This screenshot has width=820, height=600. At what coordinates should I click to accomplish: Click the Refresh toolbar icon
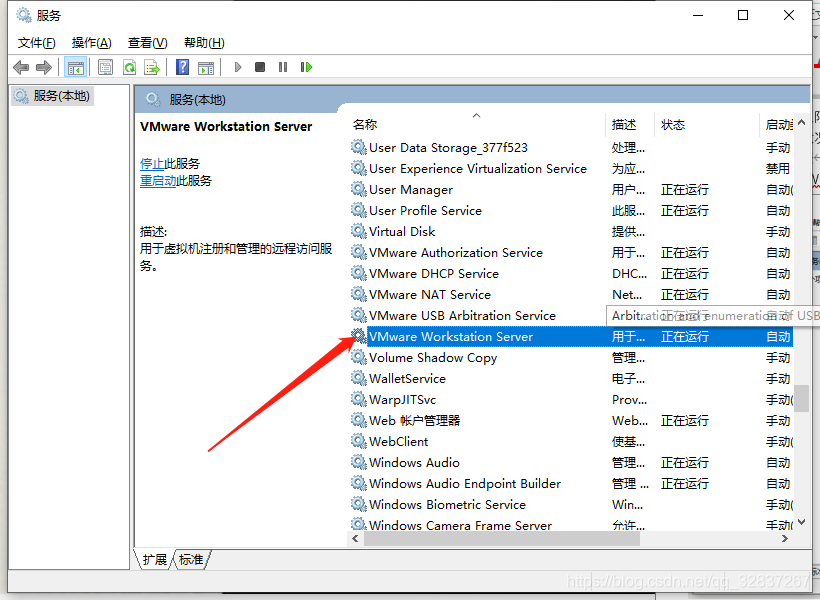[x=129, y=67]
